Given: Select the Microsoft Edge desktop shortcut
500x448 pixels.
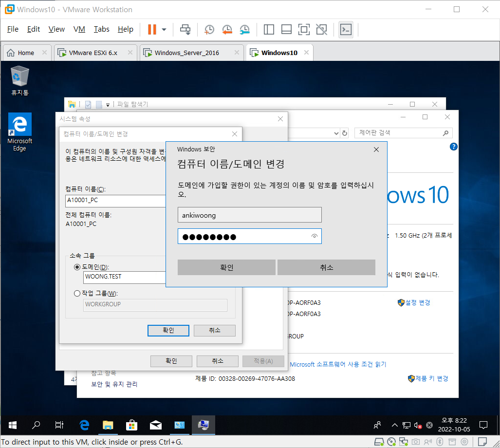Looking at the screenshot, I should 20,132.
